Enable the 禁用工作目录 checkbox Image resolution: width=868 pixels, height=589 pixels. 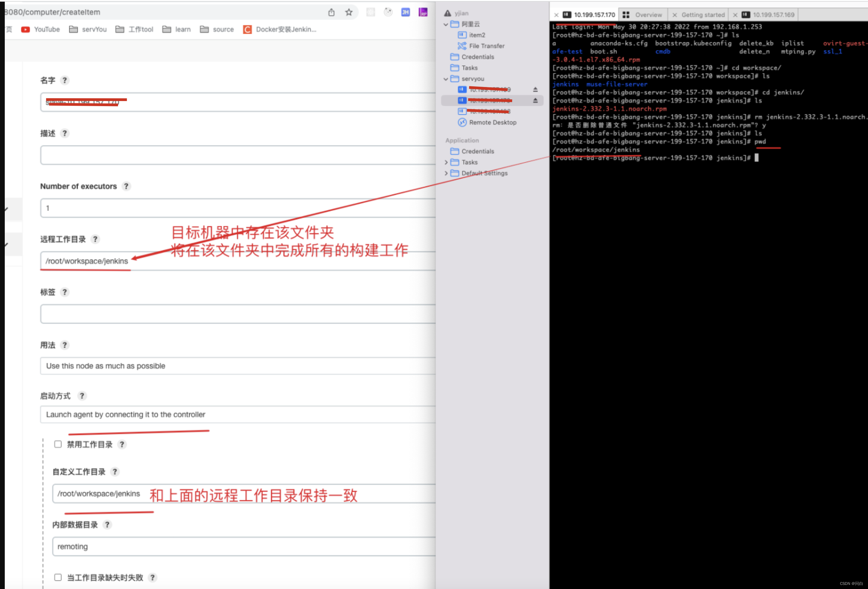tap(58, 444)
